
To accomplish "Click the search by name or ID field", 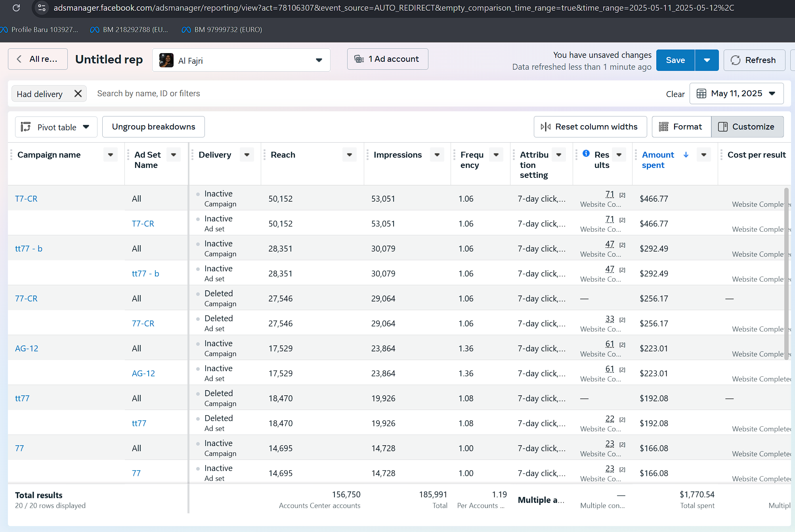I will (148, 94).
